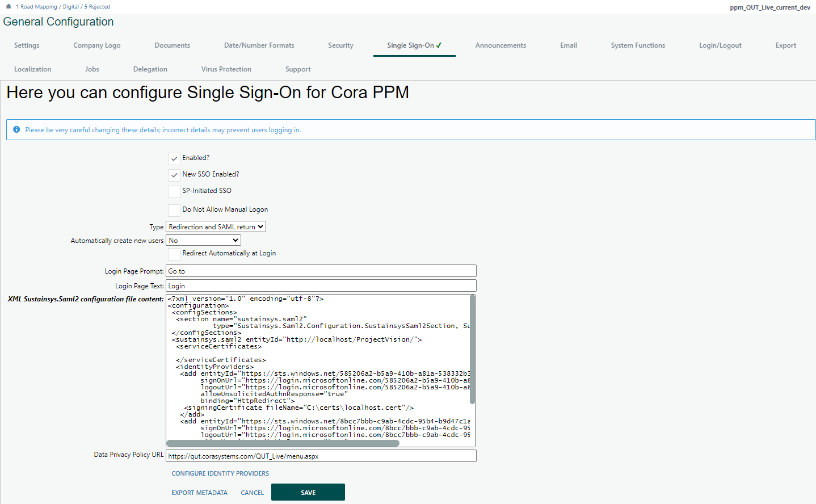Image resolution: width=816 pixels, height=504 pixels.
Task: Open the Announcements tab
Action: coord(500,45)
